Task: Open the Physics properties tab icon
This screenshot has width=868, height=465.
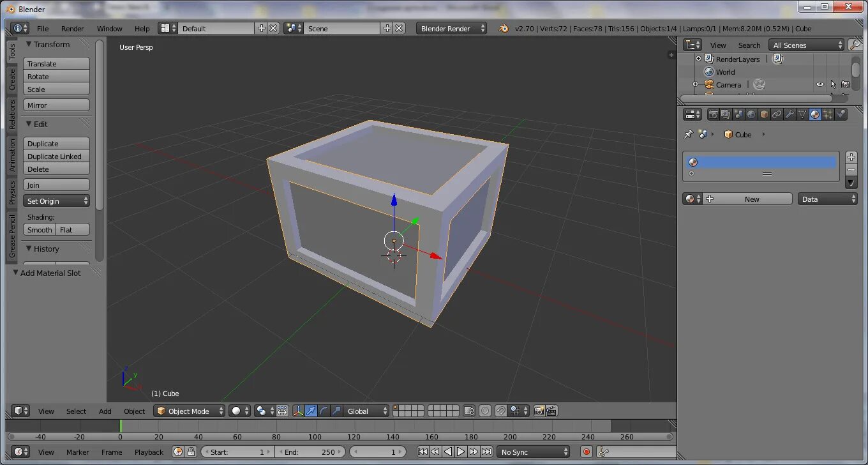Action: coord(841,114)
